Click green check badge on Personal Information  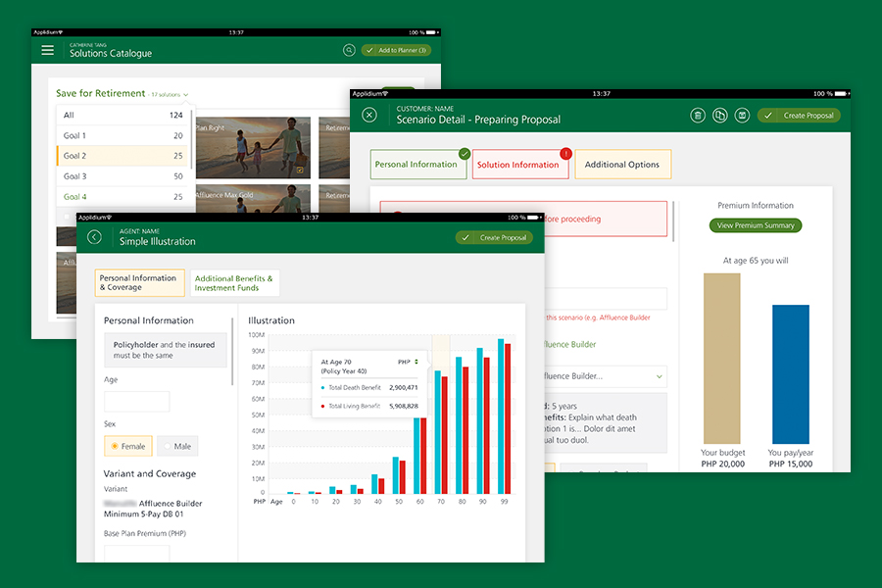tap(465, 153)
